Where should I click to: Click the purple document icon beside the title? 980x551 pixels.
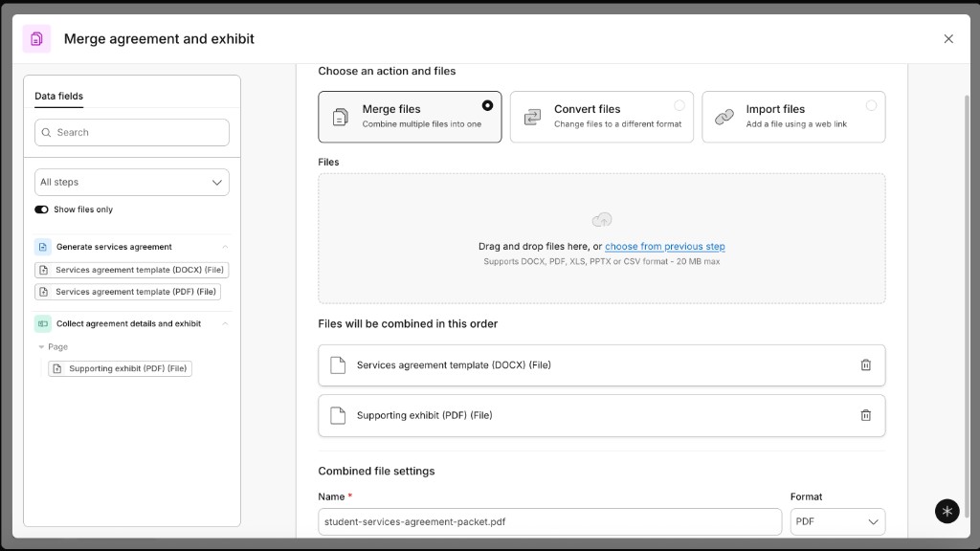click(37, 38)
